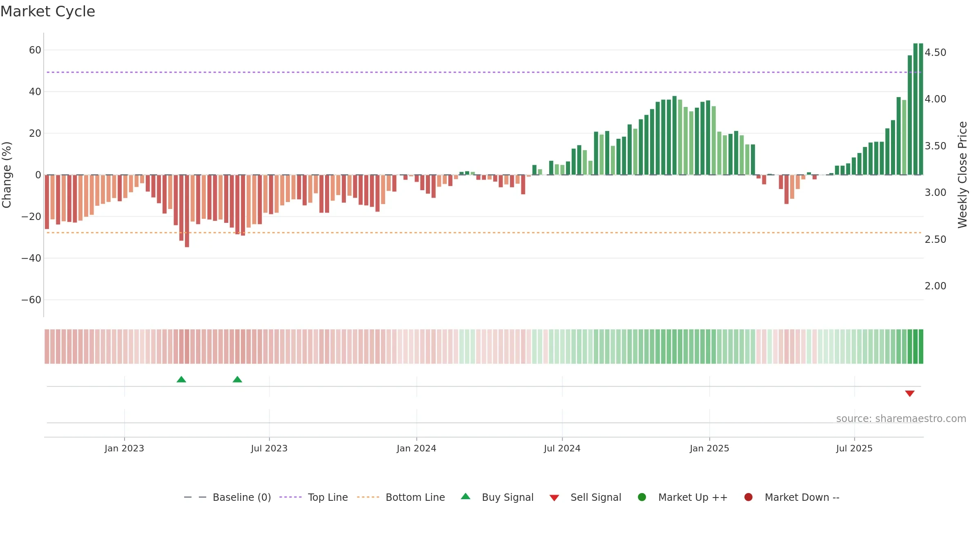Toggle the Bottom Line legend entry

401,497
